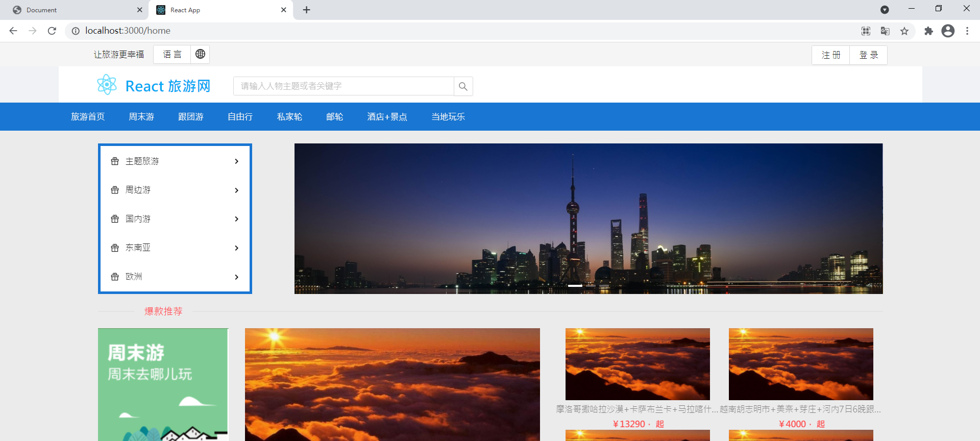This screenshot has height=441, width=980.
Task: Open the tab search dropdown button
Action: (885, 10)
